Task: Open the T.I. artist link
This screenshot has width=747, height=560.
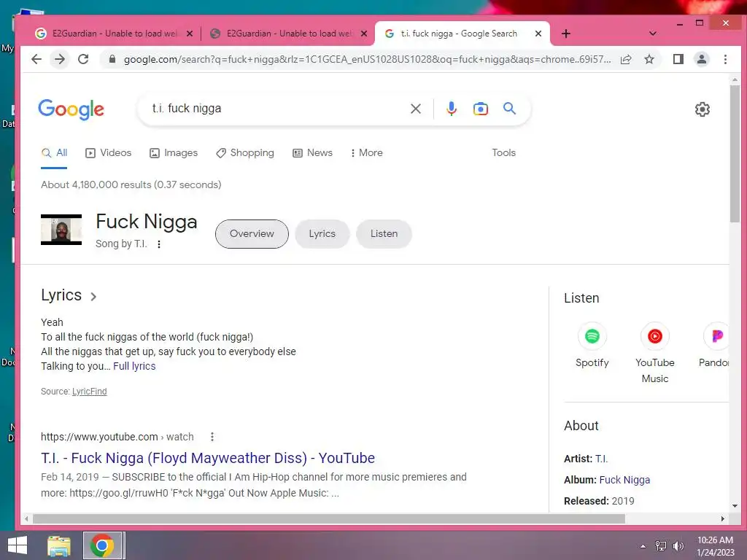Action: pos(601,459)
